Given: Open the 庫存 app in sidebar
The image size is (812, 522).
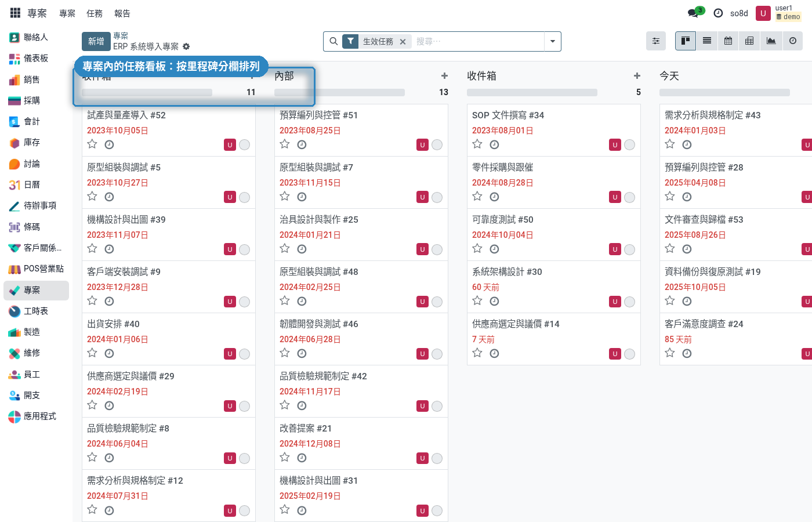Looking at the screenshot, I should 36,142.
